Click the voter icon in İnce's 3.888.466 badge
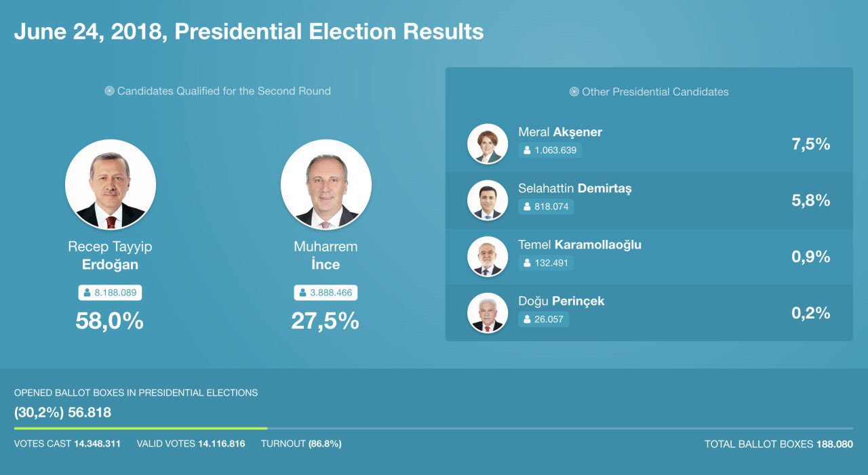This screenshot has height=475, width=868. click(x=302, y=293)
